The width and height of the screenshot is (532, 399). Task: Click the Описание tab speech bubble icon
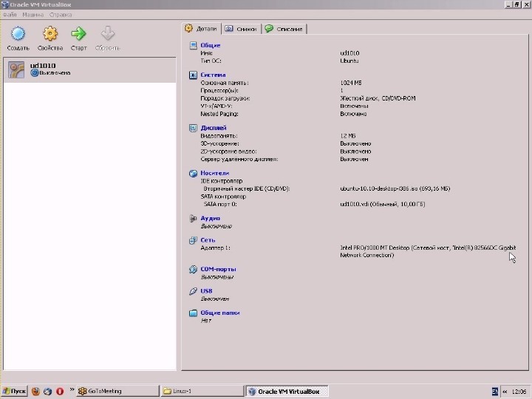tap(269, 29)
